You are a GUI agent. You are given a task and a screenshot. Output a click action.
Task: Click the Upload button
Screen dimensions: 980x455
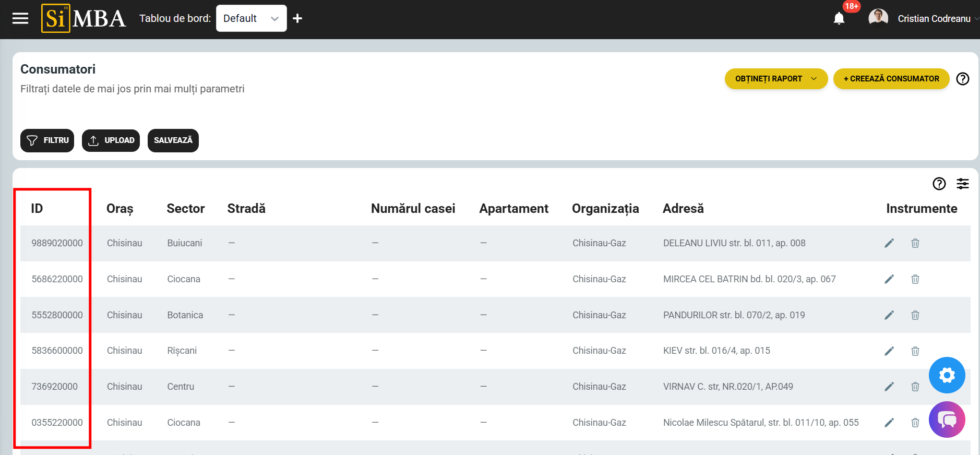[x=111, y=140]
